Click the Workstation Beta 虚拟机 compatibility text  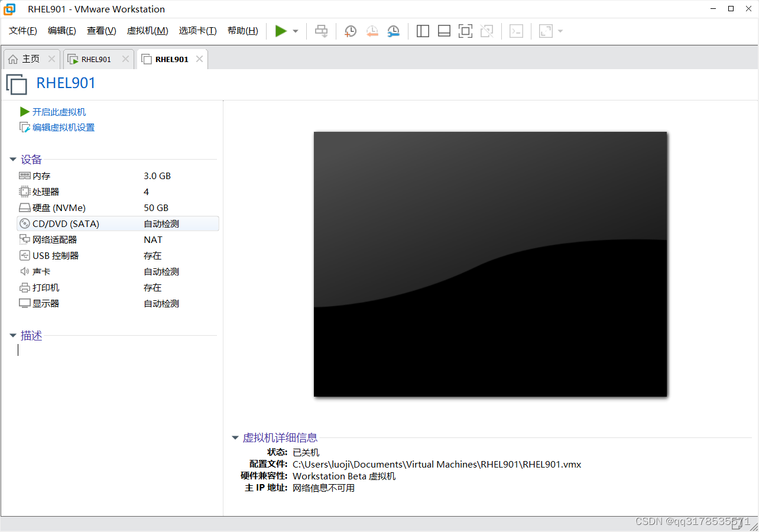(344, 476)
